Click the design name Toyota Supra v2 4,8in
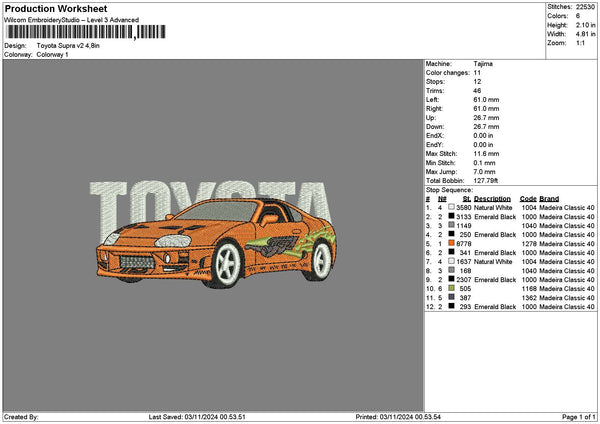 tap(68, 46)
